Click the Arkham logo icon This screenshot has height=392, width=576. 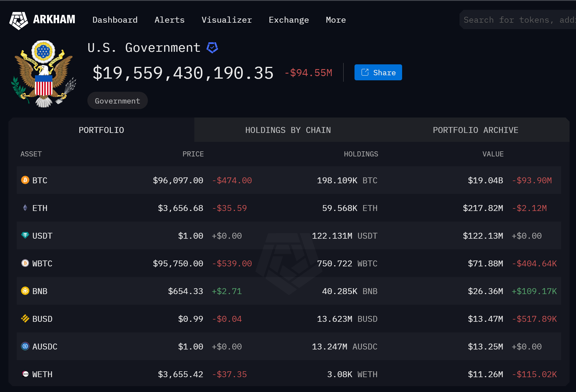pyautogui.click(x=18, y=20)
